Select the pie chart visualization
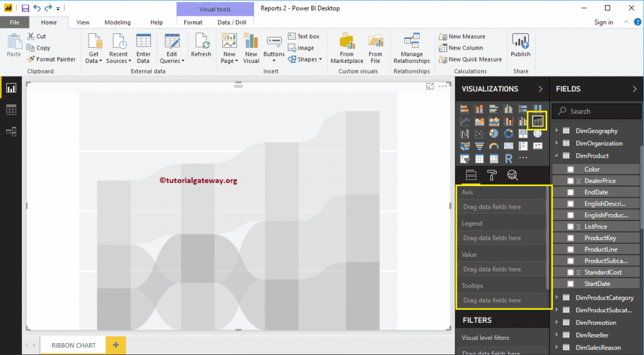644x355 pixels. (494, 133)
